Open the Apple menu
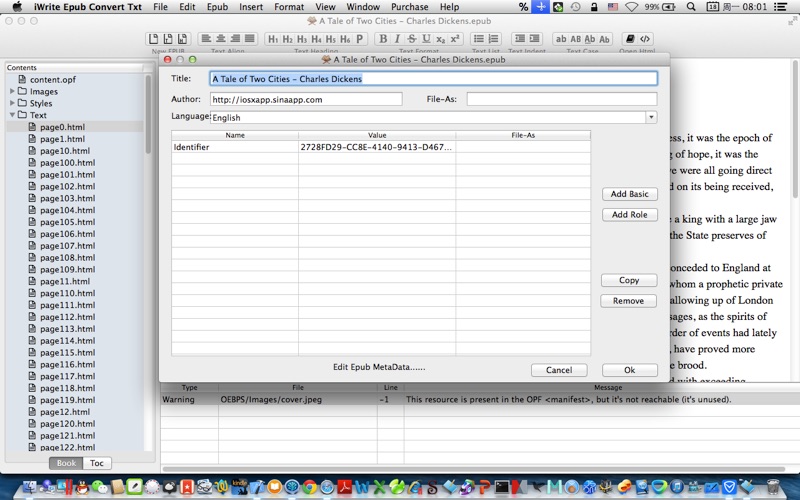Image resolution: width=800 pixels, height=500 pixels. coord(17,7)
